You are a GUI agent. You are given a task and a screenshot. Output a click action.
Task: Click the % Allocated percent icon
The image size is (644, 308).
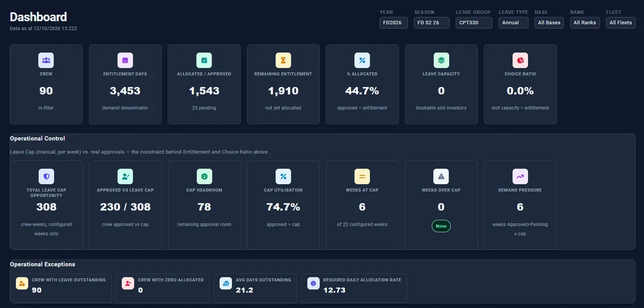(362, 60)
